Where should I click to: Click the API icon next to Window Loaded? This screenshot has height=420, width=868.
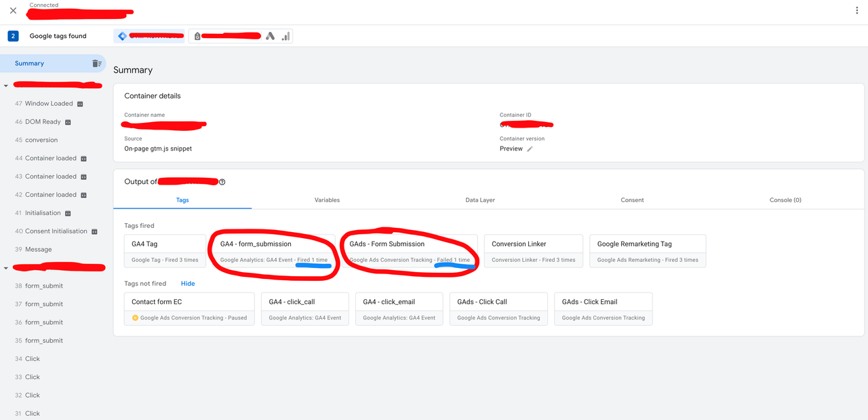(x=80, y=104)
